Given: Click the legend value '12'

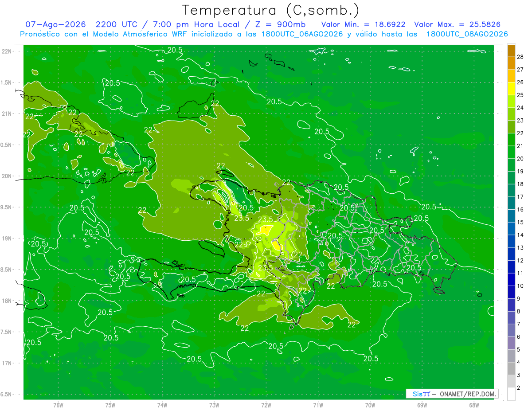Looking at the screenshot, I should tap(521, 261).
